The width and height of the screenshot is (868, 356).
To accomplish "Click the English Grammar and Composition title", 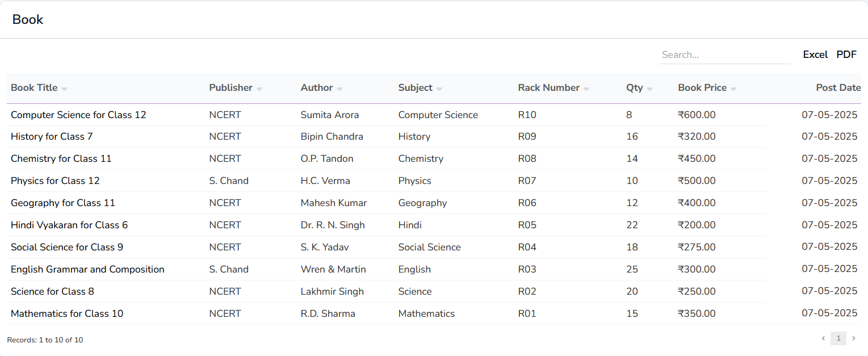I will coord(87,269).
